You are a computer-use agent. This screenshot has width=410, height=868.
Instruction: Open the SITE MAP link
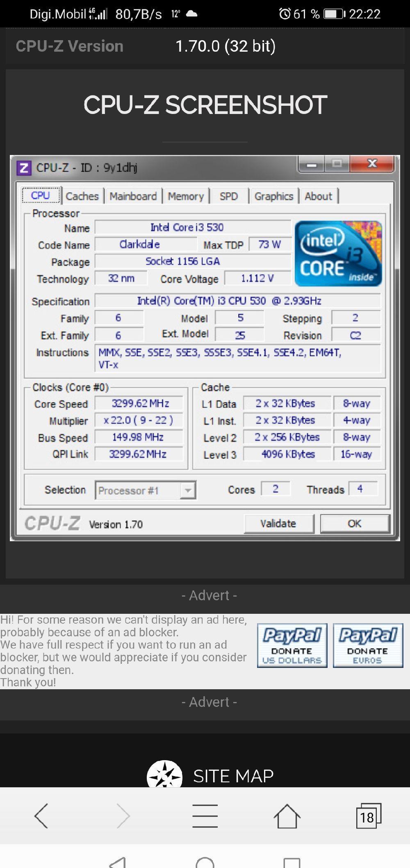click(233, 776)
